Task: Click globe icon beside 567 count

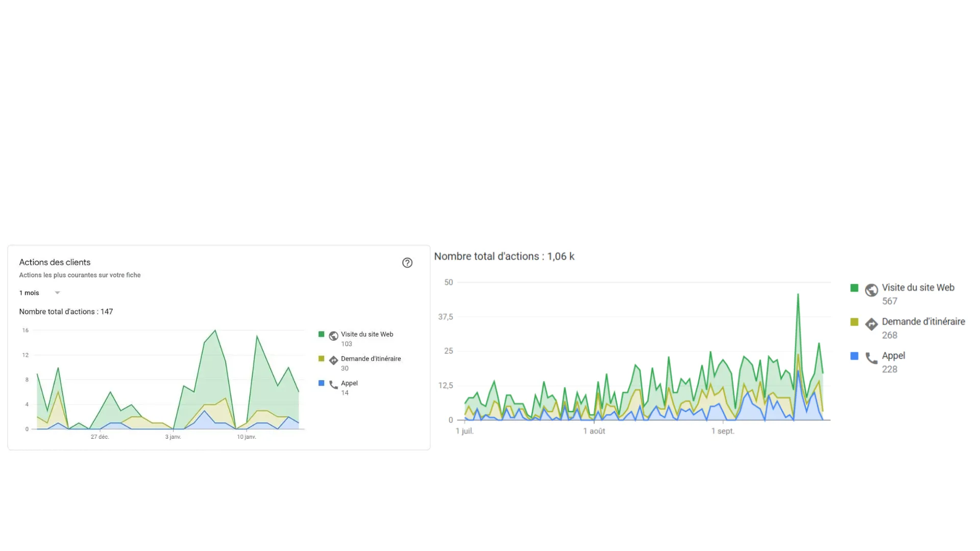Action: click(x=871, y=290)
